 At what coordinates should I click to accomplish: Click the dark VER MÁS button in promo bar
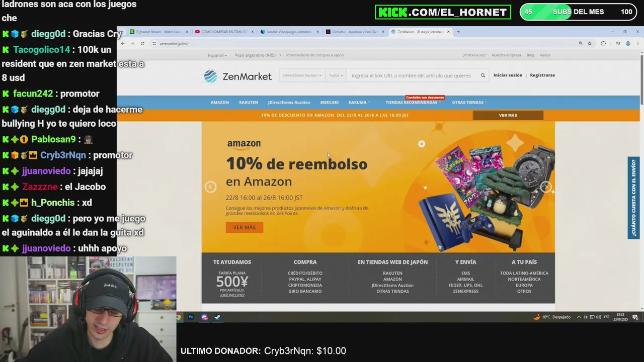(x=508, y=115)
